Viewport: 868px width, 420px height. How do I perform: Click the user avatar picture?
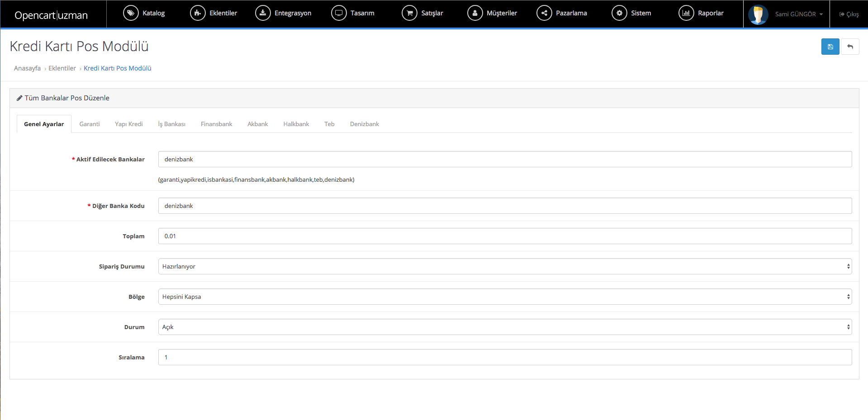coord(758,14)
